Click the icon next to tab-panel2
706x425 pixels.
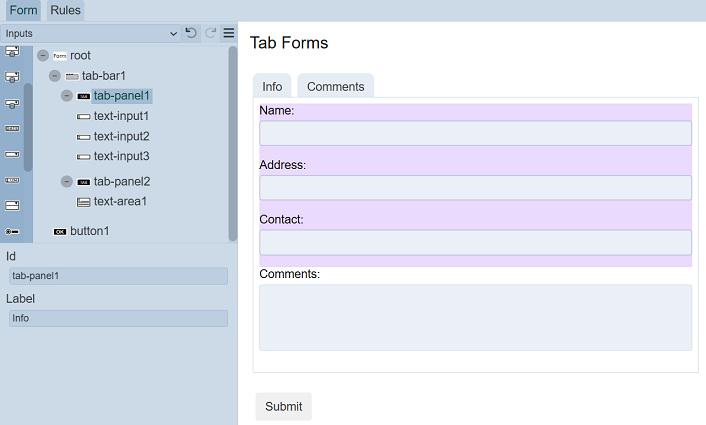[x=84, y=182]
